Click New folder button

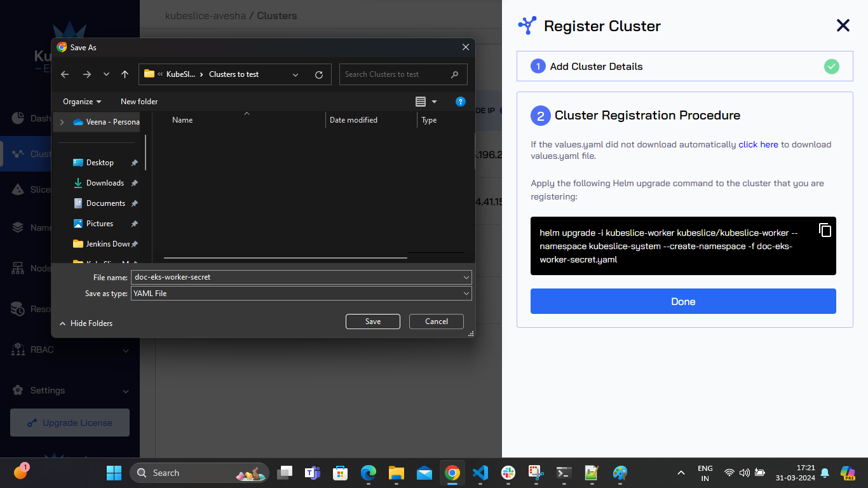click(x=139, y=102)
